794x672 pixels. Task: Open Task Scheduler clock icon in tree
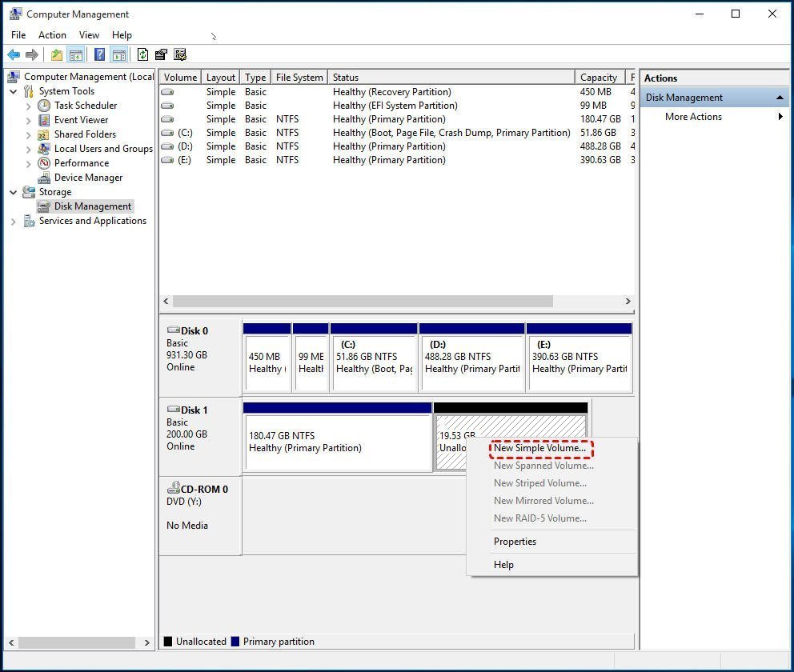[x=44, y=106]
